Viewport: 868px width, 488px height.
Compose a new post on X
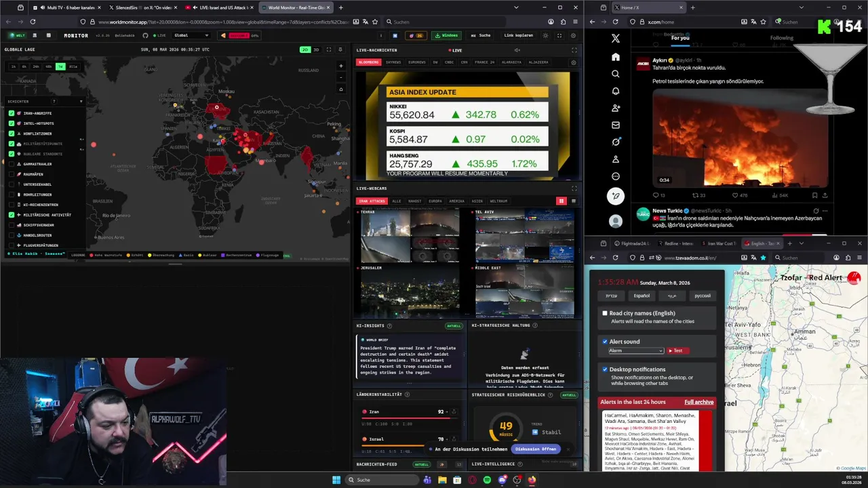(x=615, y=197)
